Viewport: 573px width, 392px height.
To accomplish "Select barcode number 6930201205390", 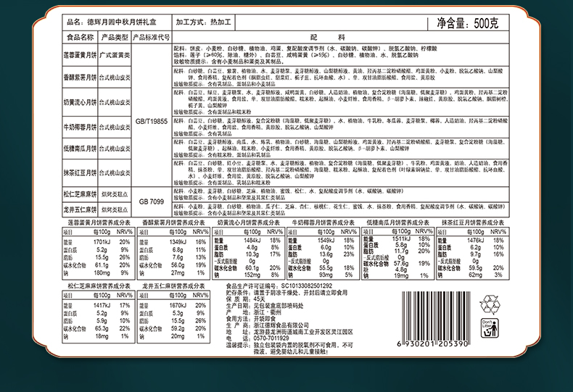I will click(432, 344).
